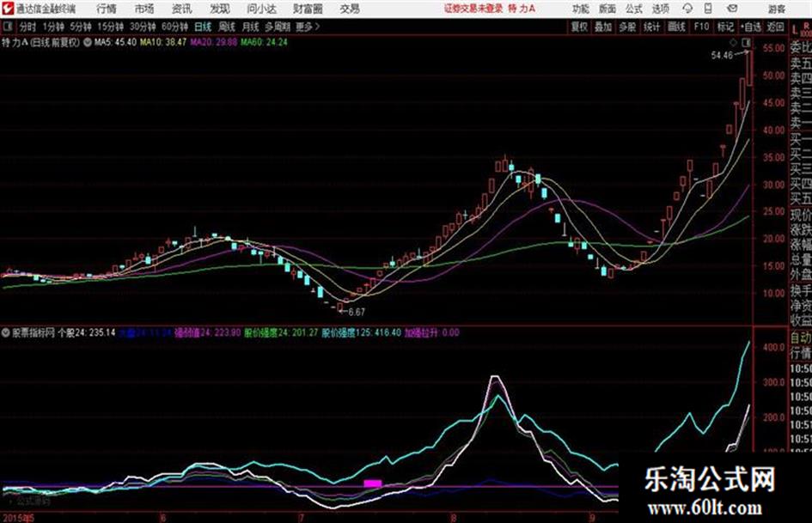Screen dimensions: 812x523
Task: Click the F10 company info button
Action: tap(701, 27)
